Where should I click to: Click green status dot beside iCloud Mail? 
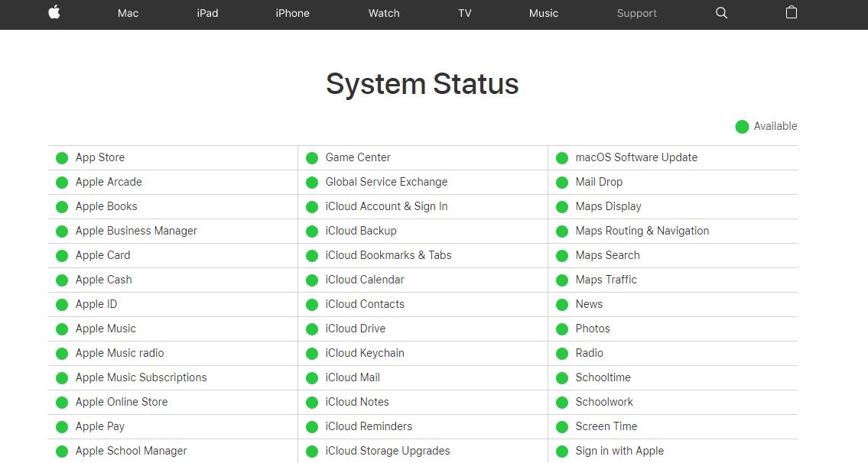312,378
